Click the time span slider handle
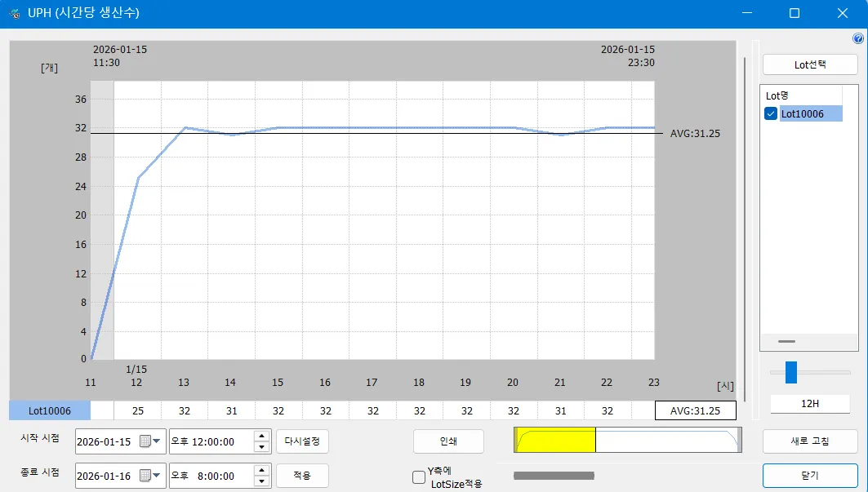The width and height of the screenshot is (868, 492). point(790,372)
